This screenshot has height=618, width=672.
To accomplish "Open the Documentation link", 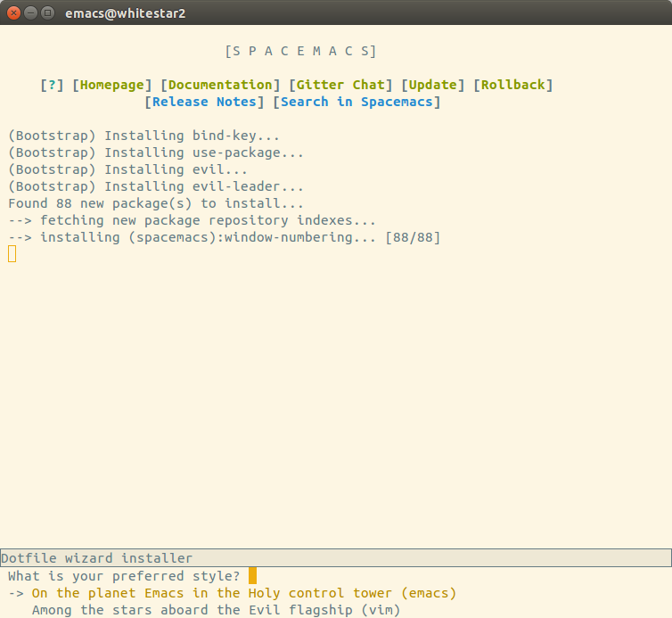I will click(220, 85).
